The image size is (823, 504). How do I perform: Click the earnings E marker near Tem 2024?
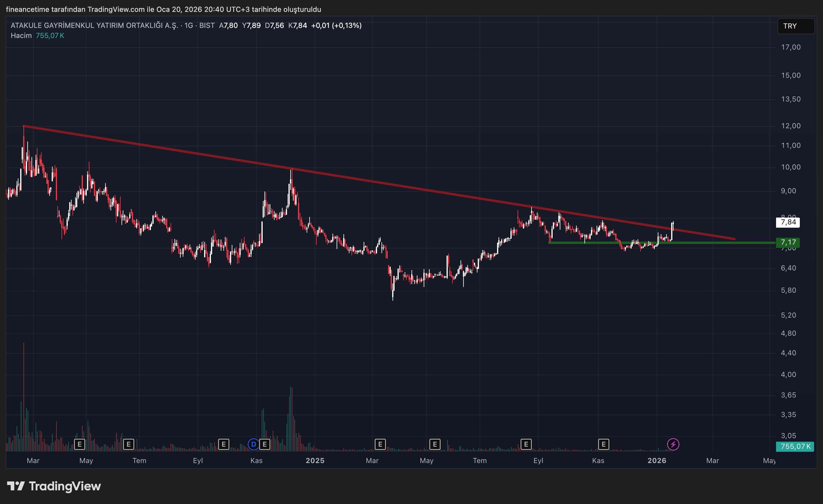[129, 444]
